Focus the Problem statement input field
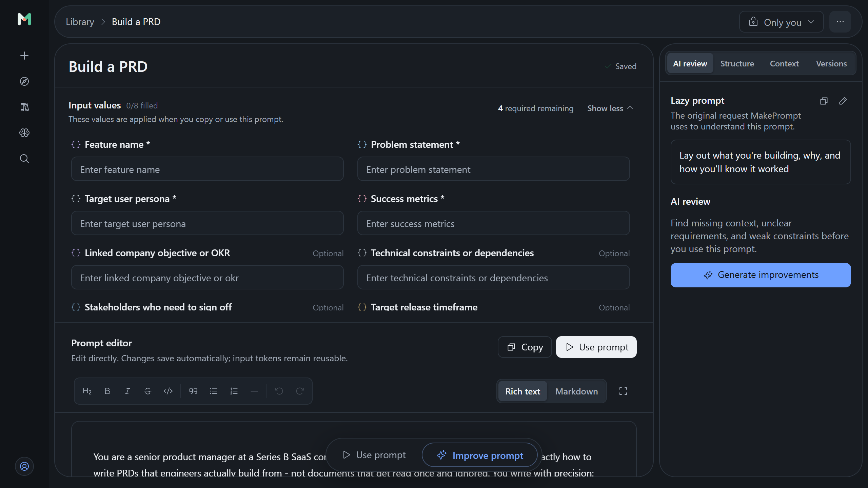The image size is (868, 488). click(494, 169)
